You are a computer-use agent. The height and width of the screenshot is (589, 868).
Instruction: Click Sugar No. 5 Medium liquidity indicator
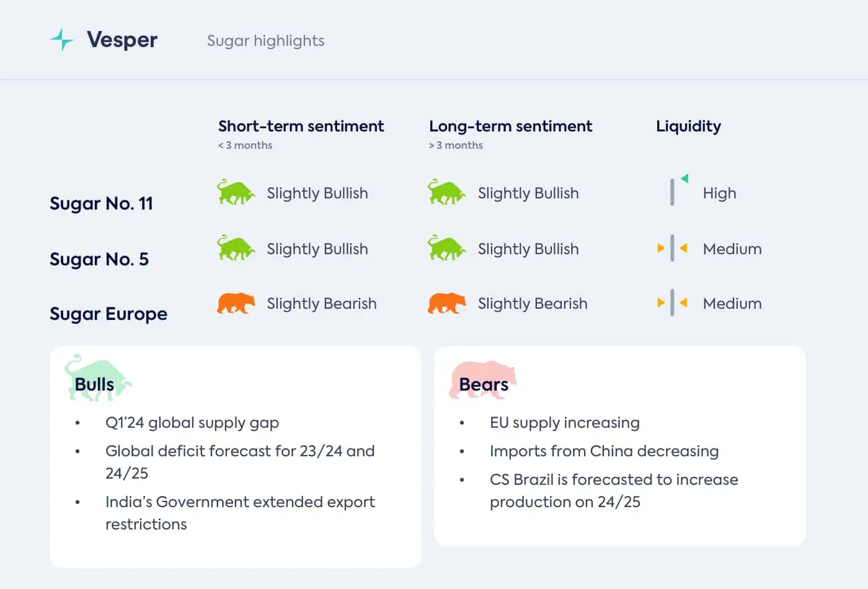(x=672, y=249)
